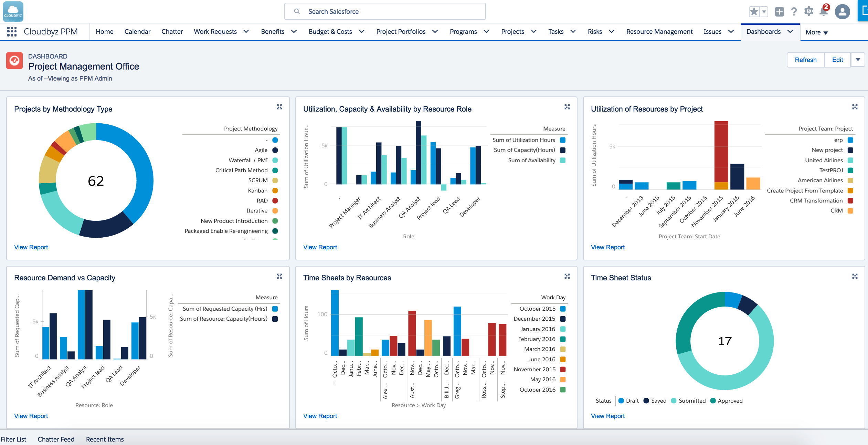Open the Resource Management tab
Image resolution: width=868 pixels, height=445 pixels.
[x=659, y=32]
